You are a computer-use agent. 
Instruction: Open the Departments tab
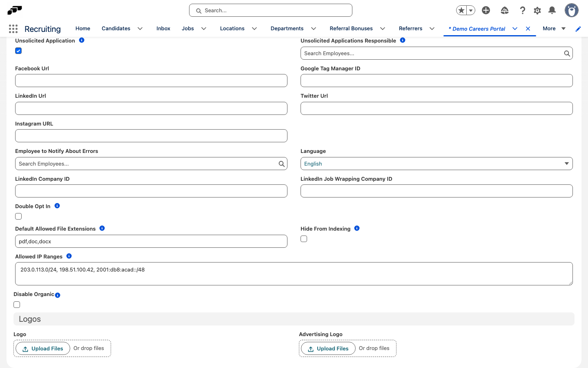click(x=287, y=29)
